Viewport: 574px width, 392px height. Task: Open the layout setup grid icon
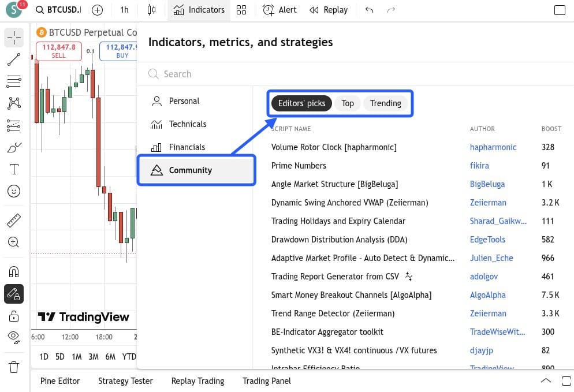[x=241, y=10]
